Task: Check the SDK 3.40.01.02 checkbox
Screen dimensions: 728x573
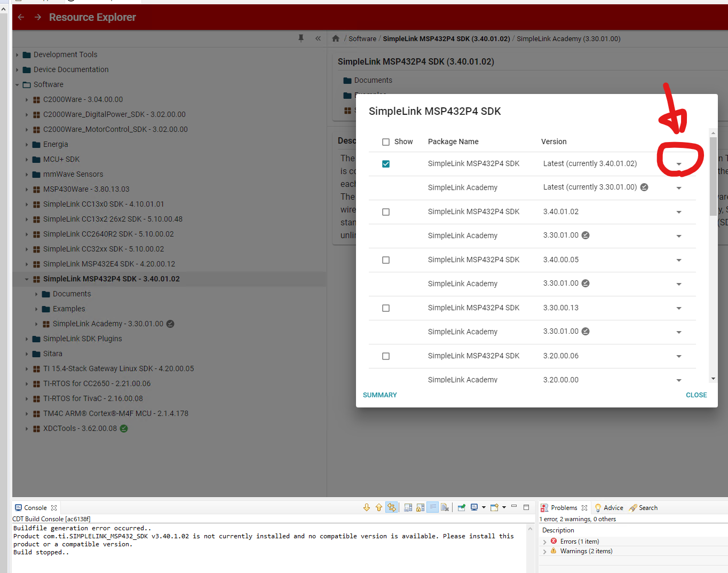Action: [x=386, y=212]
